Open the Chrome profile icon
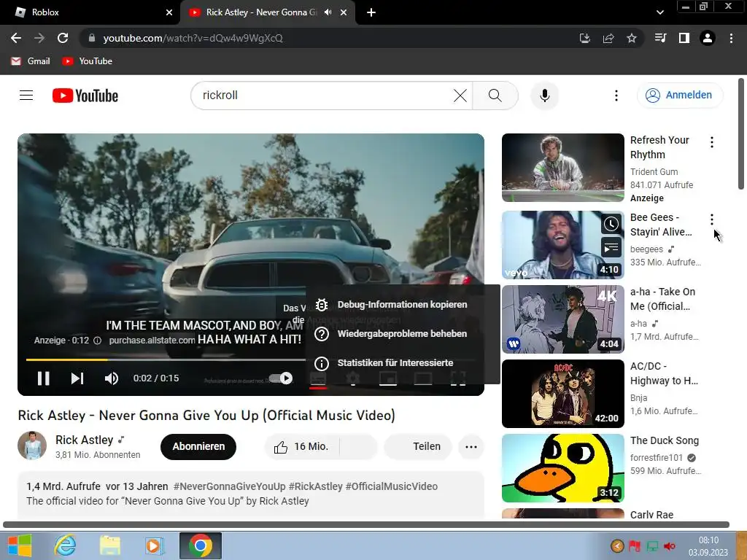 708,38
